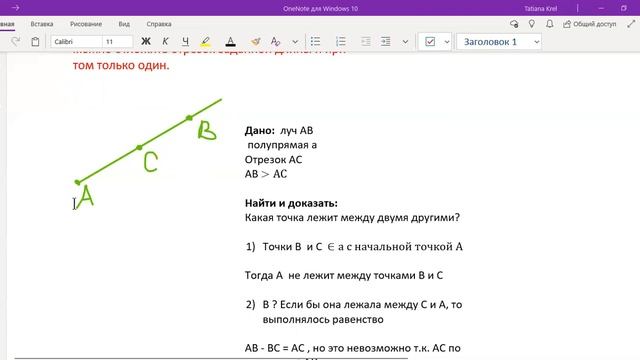Toggle bold formatting (Ж)
This screenshot has width=640, height=360.
[x=146, y=41]
